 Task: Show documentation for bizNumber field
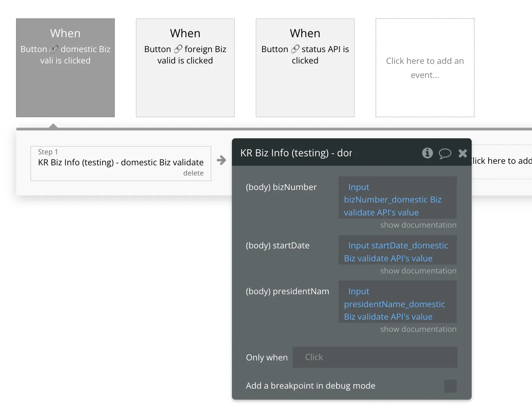[418, 225]
